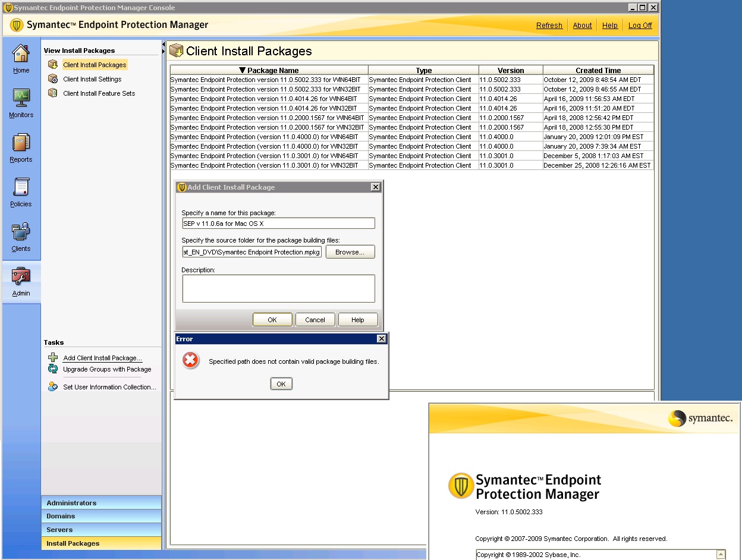Sort by the Package Name column header
The width and height of the screenshot is (742, 560).
pyautogui.click(x=269, y=70)
